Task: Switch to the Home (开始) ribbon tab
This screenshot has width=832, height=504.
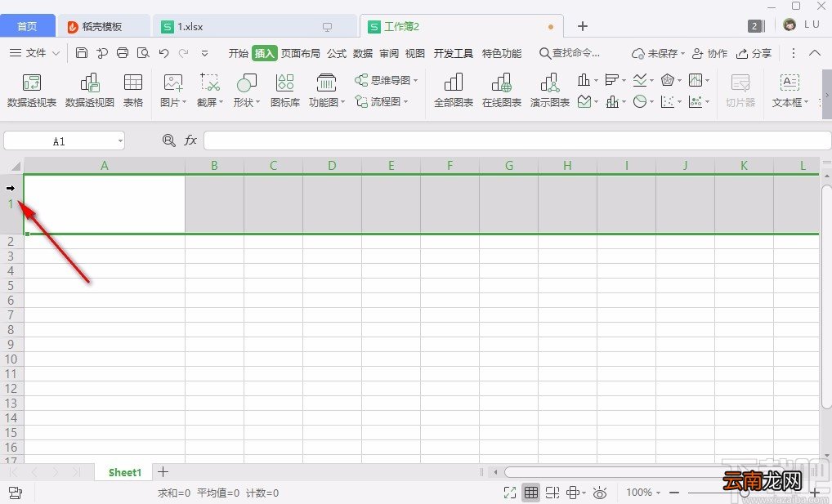Action: (239, 54)
